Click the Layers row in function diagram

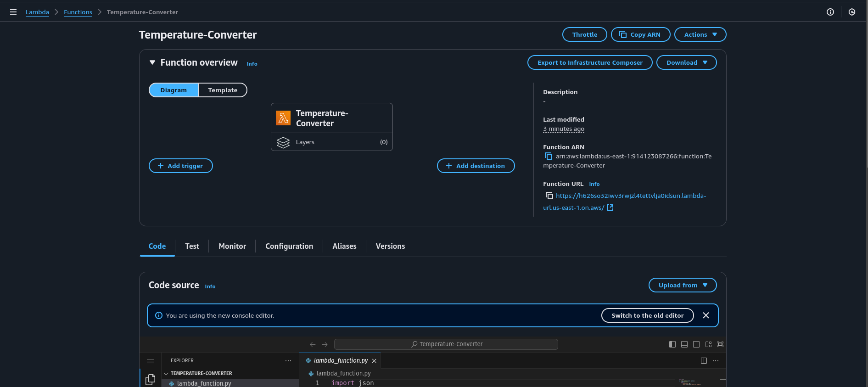click(332, 142)
